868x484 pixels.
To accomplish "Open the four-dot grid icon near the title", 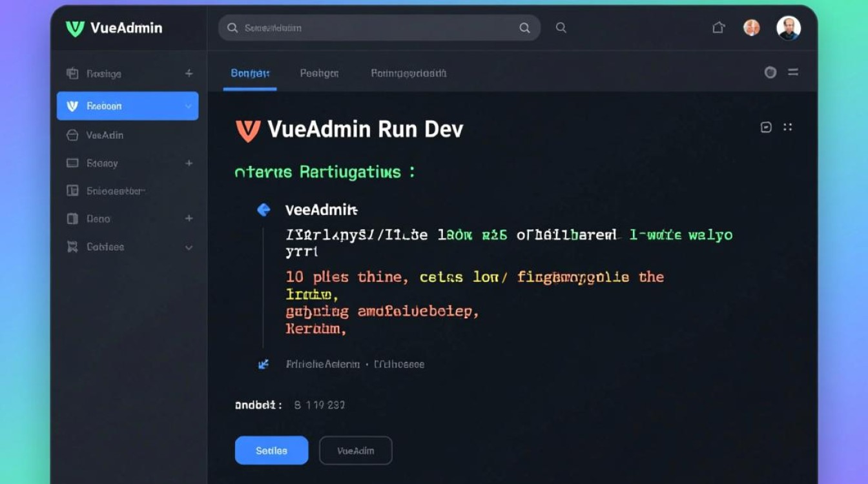I will (x=788, y=127).
